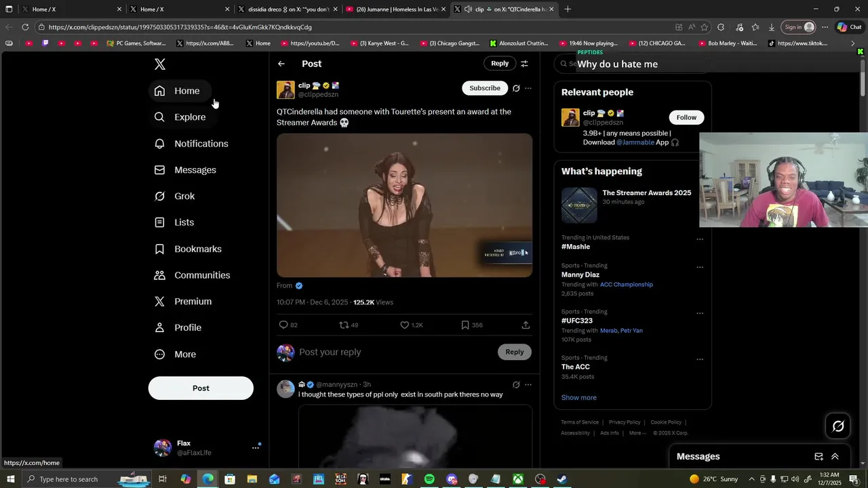
Task: Click taskbar search box
Action: pyautogui.click(x=87, y=479)
